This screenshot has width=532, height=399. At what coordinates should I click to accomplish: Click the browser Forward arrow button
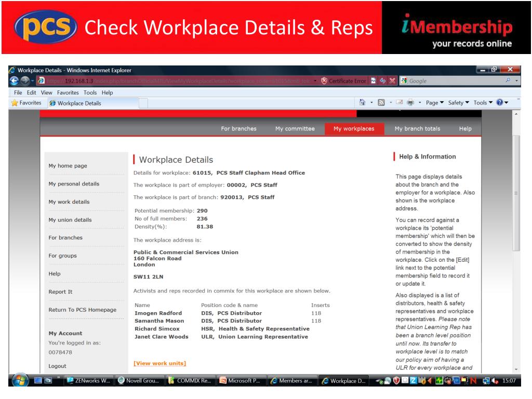point(25,81)
